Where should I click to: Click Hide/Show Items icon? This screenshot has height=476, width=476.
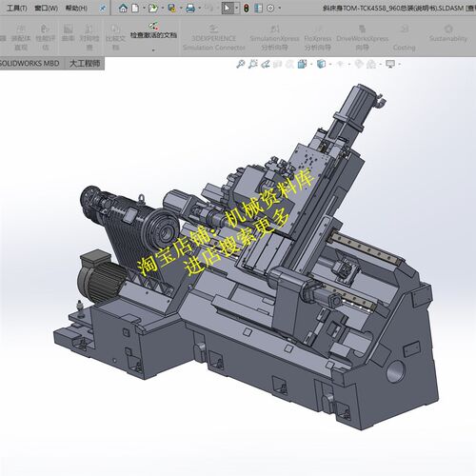point(340,64)
